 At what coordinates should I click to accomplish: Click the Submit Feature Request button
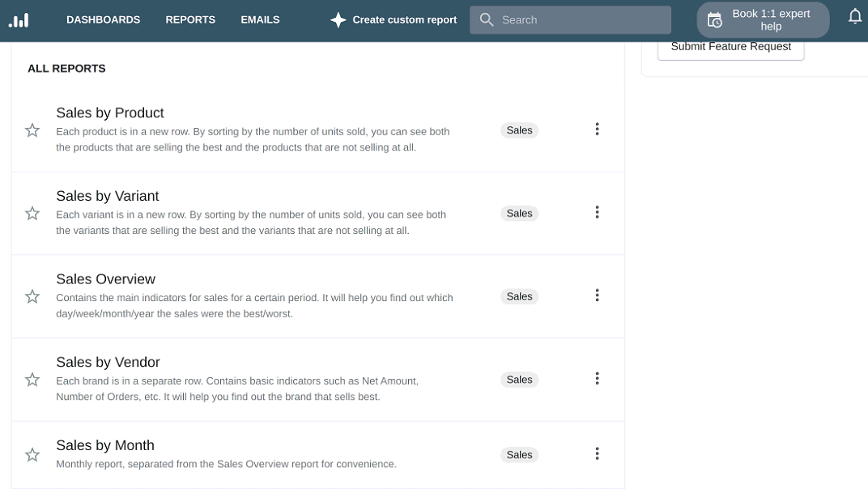point(730,46)
